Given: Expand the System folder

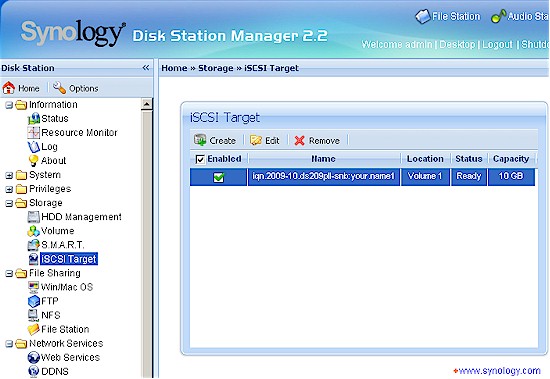Looking at the screenshot, I should coord(9,175).
